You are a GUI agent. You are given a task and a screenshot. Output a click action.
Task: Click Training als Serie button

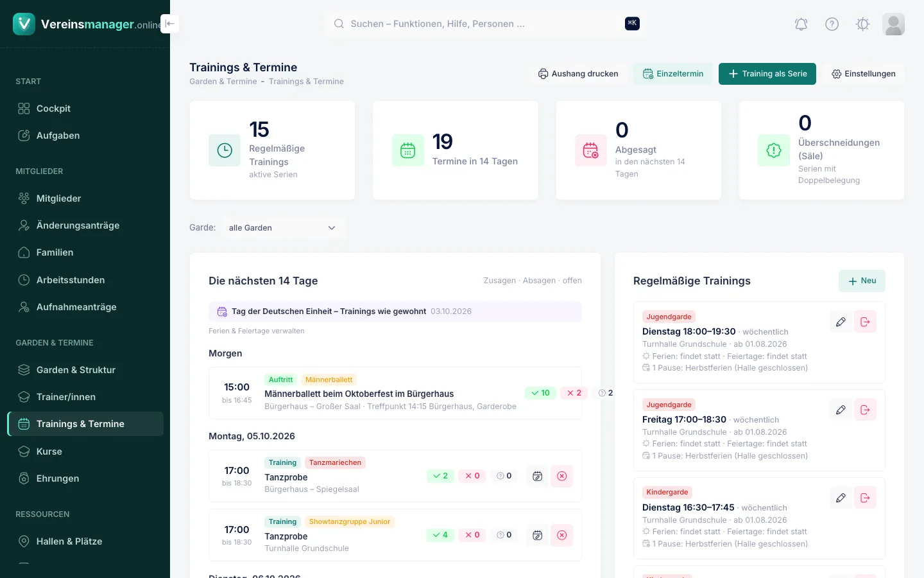point(767,74)
